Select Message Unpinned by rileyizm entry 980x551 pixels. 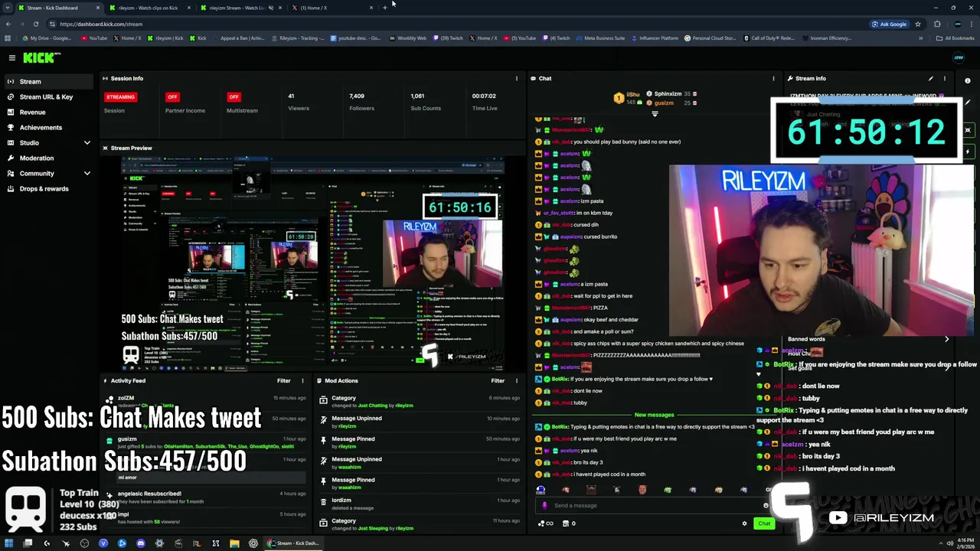coord(420,422)
